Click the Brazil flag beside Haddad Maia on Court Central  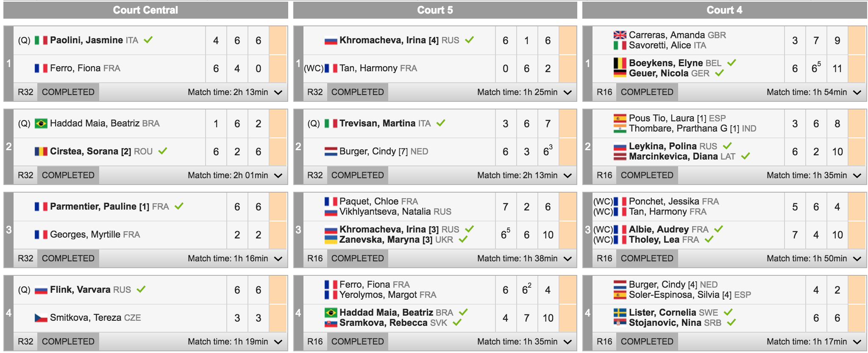click(41, 123)
